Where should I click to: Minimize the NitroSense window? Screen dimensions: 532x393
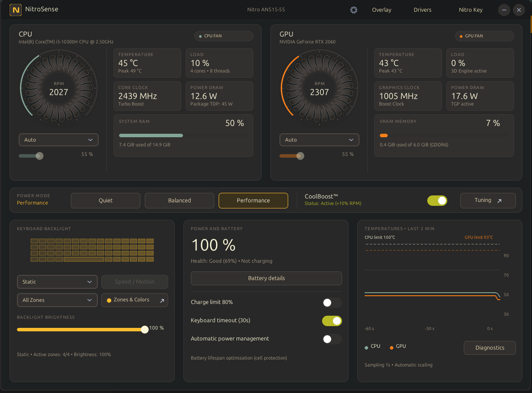(x=504, y=10)
